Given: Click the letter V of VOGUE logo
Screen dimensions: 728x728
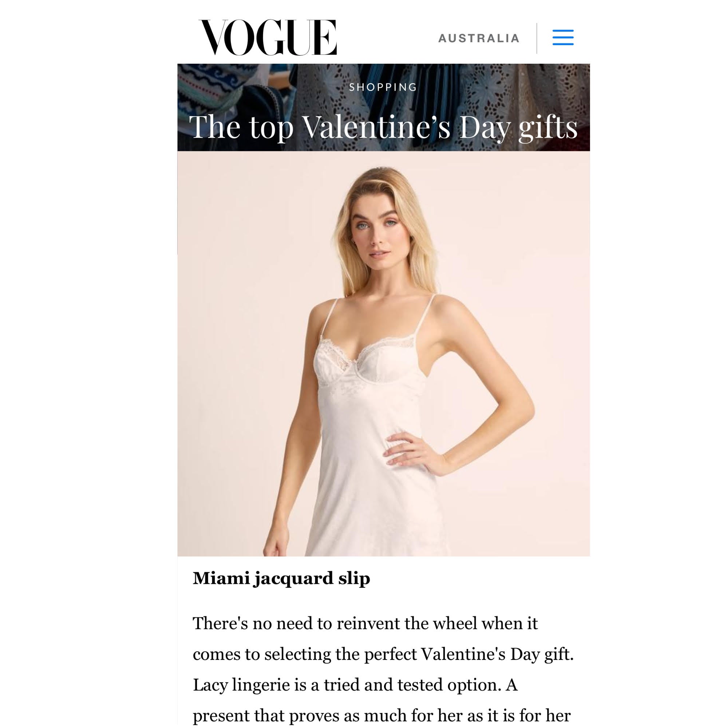Looking at the screenshot, I should (x=214, y=38).
